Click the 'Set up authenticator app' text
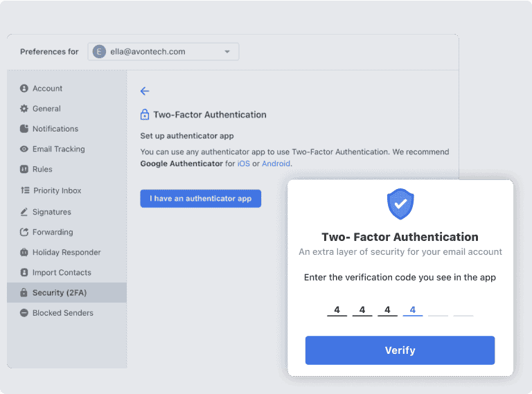 click(x=187, y=136)
